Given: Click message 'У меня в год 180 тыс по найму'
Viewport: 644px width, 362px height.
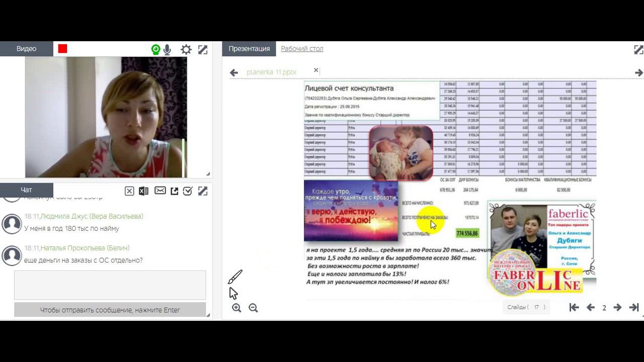Looking at the screenshot, I should [71, 228].
